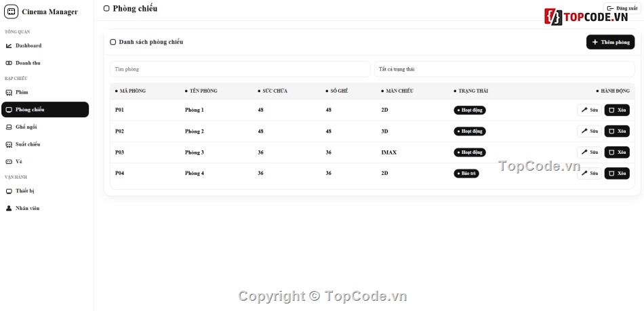Delete room P01 with Xóa button
644x311 pixels.
click(x=617, y=110)
